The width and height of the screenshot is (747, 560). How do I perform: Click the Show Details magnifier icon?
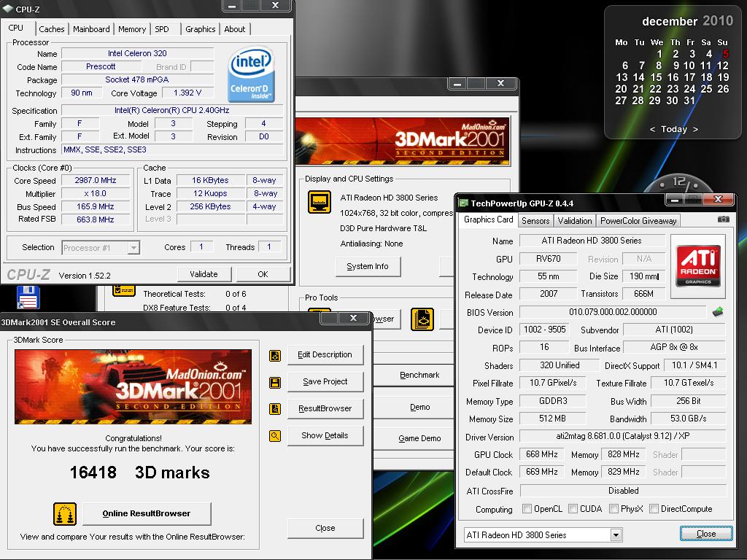tap(275, 436)
